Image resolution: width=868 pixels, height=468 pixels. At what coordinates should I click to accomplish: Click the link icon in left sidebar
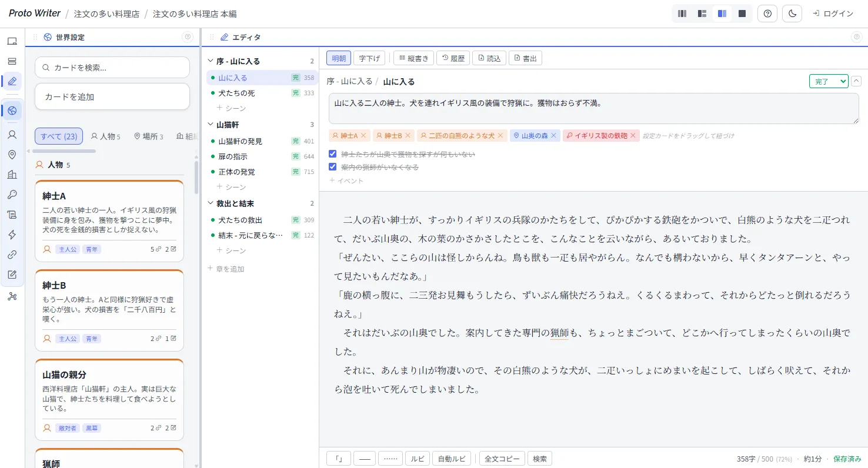pyautogui.click(x=13, y=254)
